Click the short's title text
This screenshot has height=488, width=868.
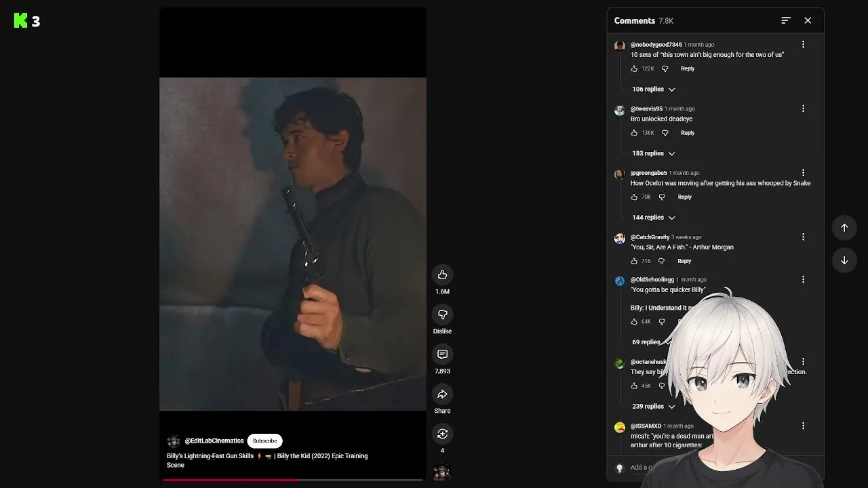[267, 460]
